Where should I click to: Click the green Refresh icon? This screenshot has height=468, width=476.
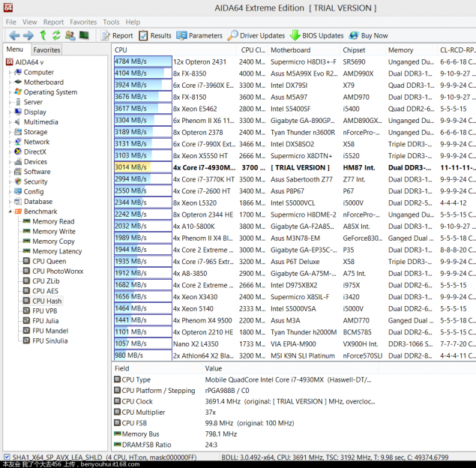pyautogui.click(x=56, y=35)
